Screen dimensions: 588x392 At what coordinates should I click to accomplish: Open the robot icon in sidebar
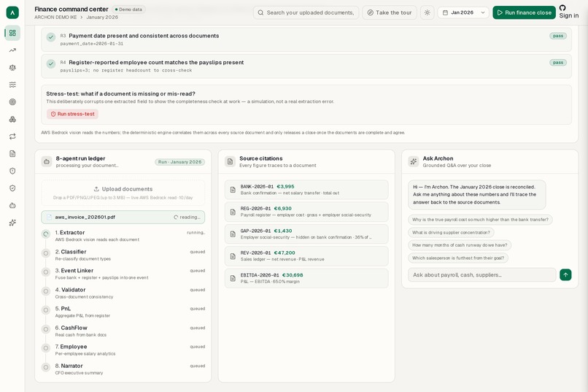(12, 206)
